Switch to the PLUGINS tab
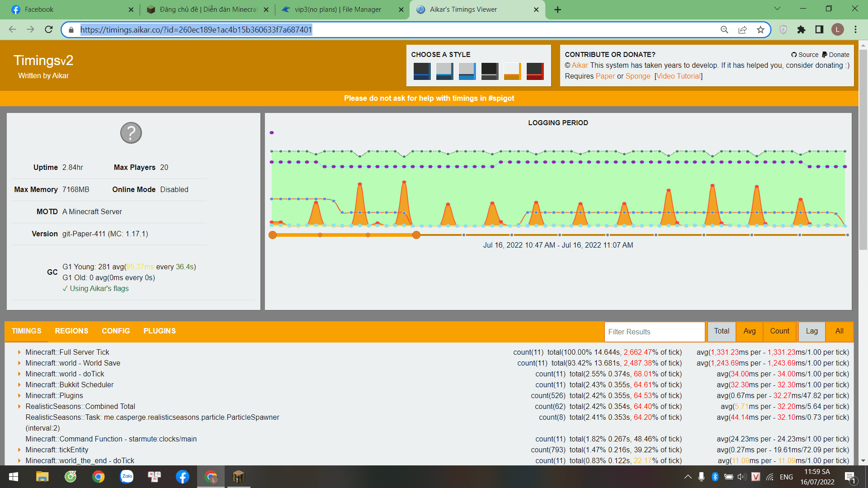Viewport: 868px width, 488px height. [160, 331]
